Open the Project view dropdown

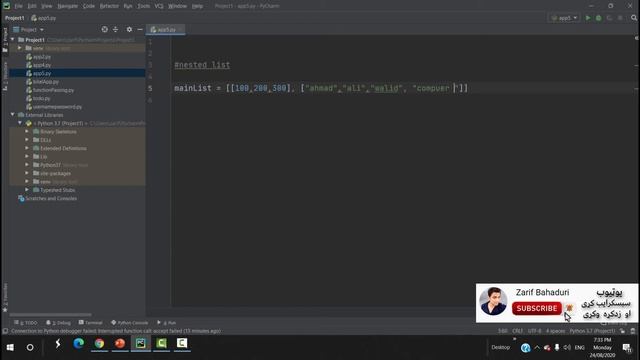(x=29, y=29)
